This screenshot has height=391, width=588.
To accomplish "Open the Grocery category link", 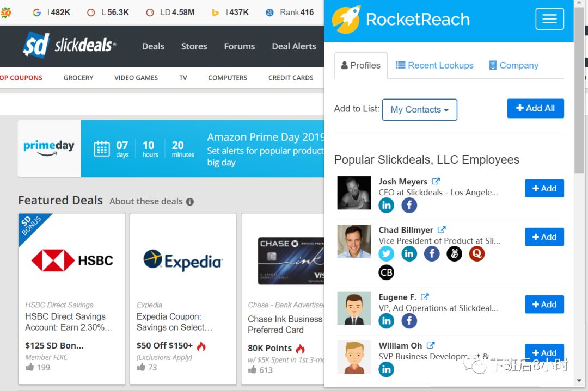I will (78, 78).
